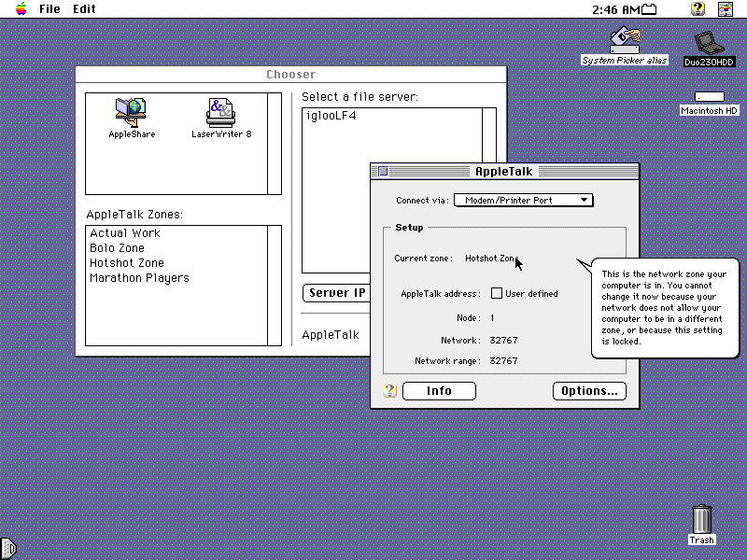Select the AppleShare icon in Chooser

(x=132, y=119)
